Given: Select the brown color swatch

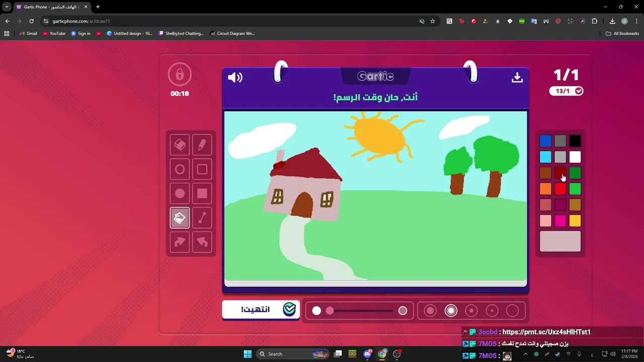Looking at the screenshot, I should (545, 173).
